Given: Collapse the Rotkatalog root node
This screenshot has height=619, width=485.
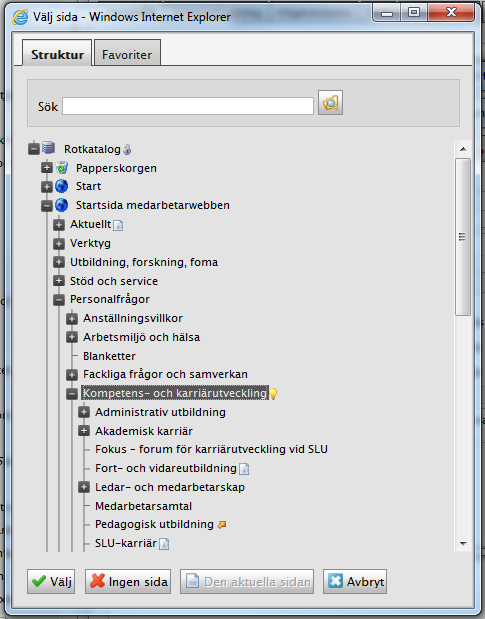Looking at the screenshot, I should 34,149.
